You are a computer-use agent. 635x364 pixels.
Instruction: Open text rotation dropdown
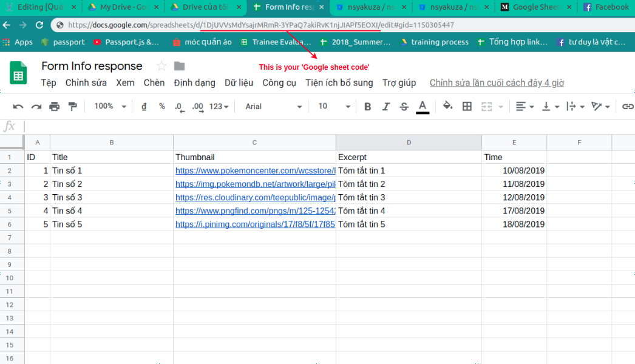point(600,107)
